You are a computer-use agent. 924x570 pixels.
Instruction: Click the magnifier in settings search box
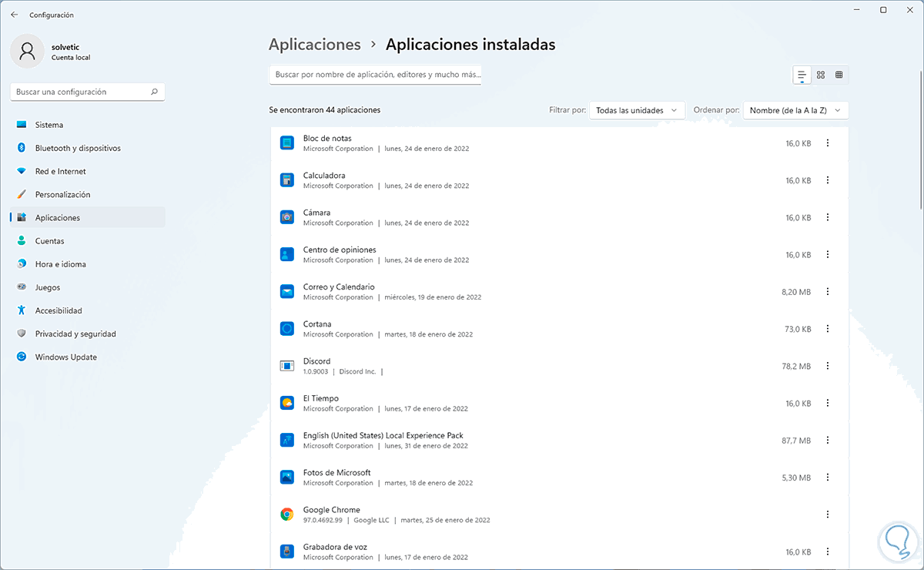click(155, 92)
